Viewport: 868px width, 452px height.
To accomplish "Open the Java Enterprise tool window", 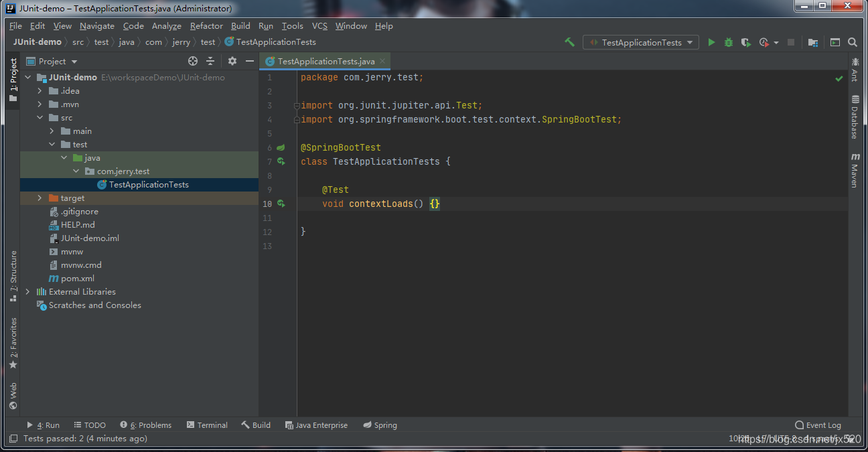I will click(x=316, y=425).
